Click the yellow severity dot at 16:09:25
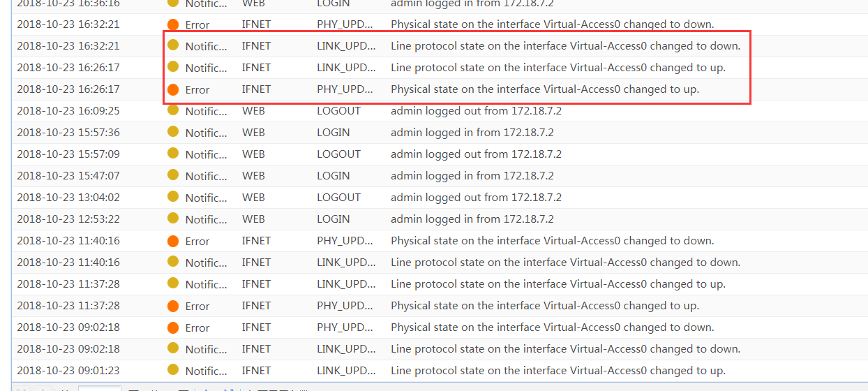 tap(173, 111)
